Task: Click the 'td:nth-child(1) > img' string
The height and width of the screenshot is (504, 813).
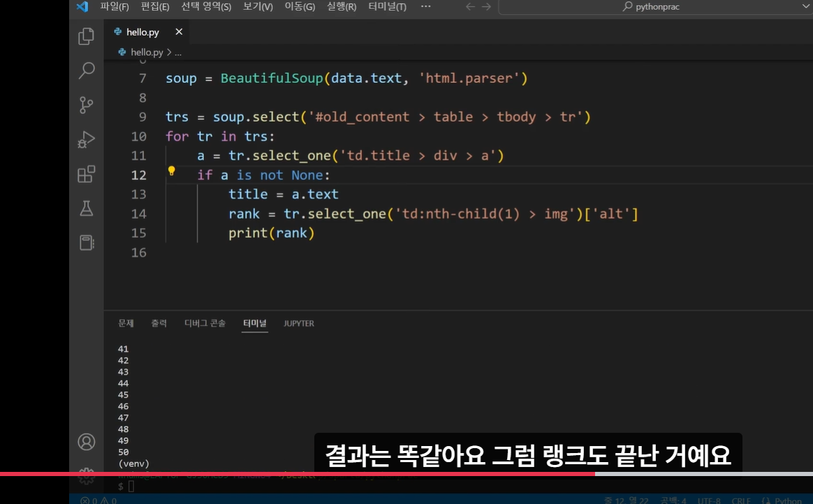Action: click(485, 214)
